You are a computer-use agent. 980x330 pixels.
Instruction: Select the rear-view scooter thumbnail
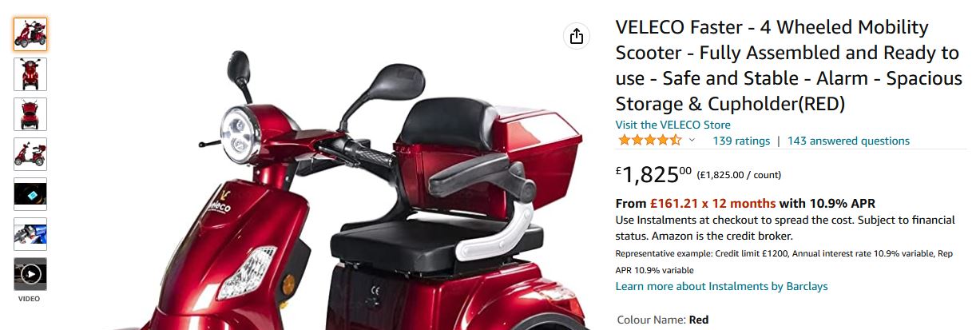(x=30, y=114)
